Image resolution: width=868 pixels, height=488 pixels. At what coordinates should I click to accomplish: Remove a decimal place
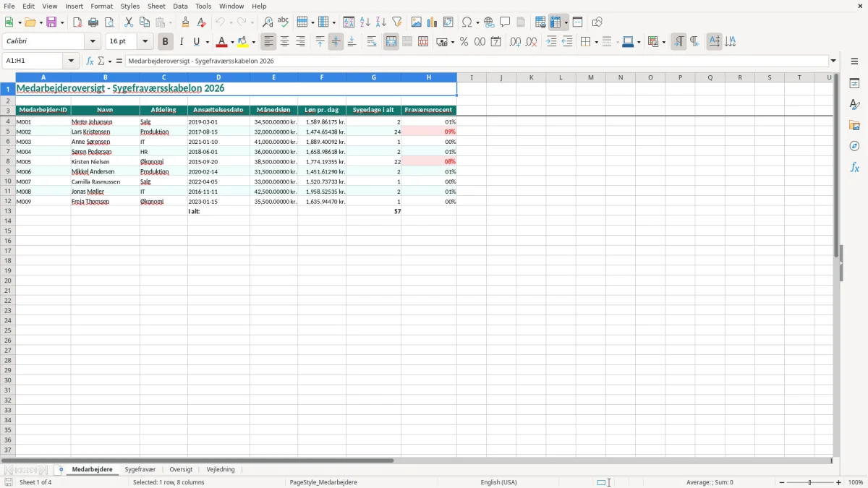pos(531,42)
